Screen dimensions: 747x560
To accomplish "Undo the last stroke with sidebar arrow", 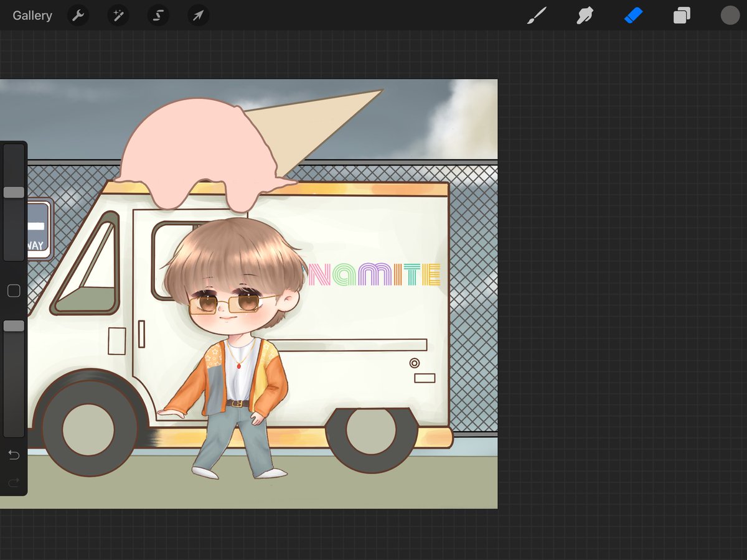I will [14, 455].
